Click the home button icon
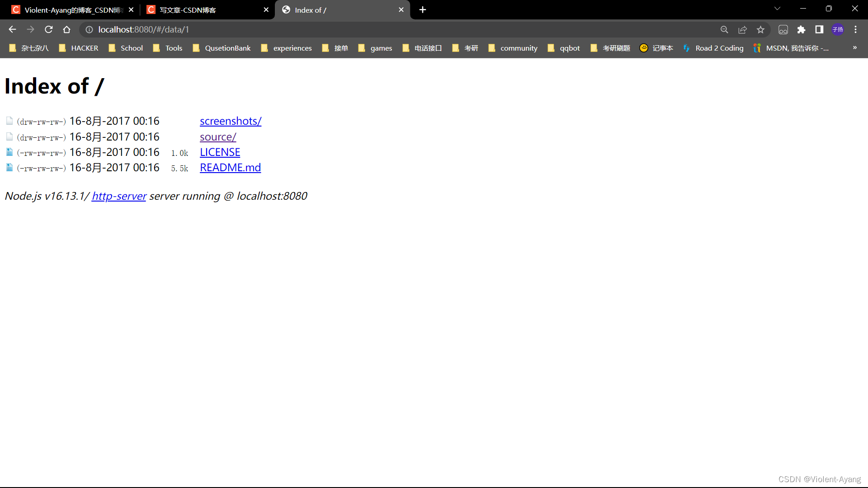The image size is (868, 488). (66, 29)
